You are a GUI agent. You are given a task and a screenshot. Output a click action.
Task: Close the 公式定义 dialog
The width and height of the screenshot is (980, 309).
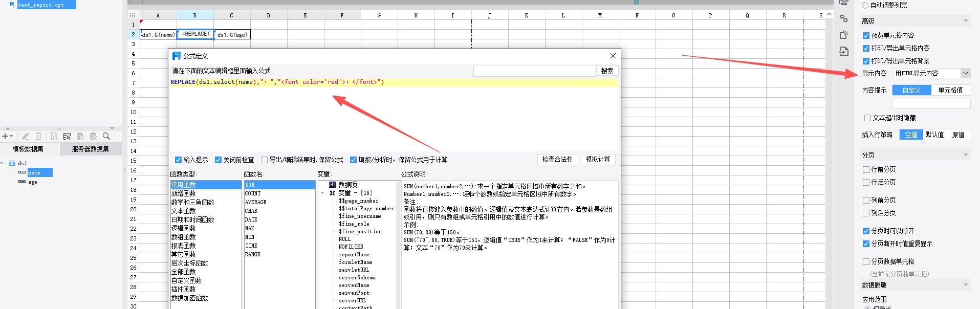point(613,56)
